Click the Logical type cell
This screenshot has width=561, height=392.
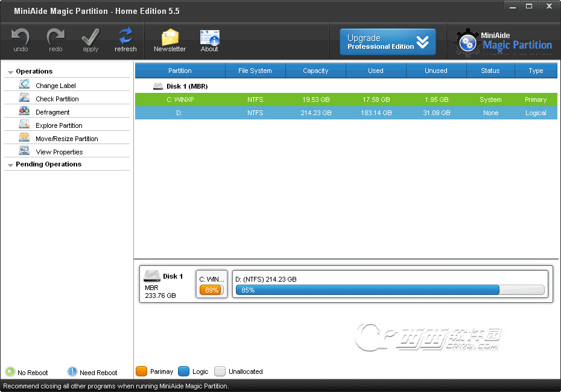(536, 113)
